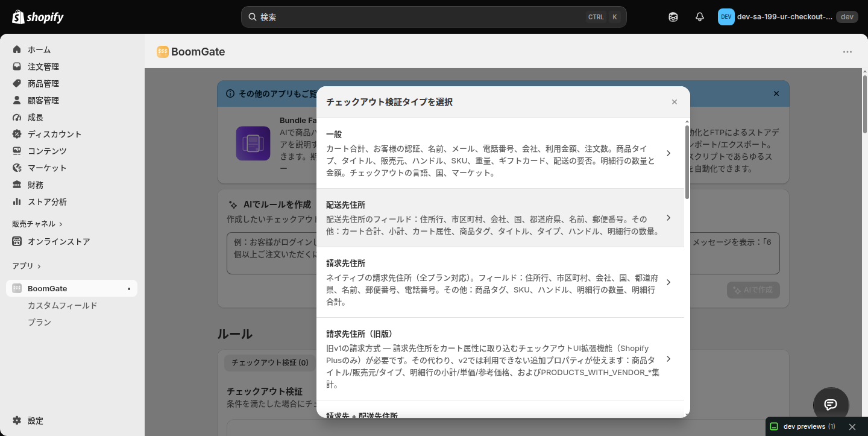Click the search field 検索
The height and width of the screenshot is (436, 868).
[x=433, y=17]
